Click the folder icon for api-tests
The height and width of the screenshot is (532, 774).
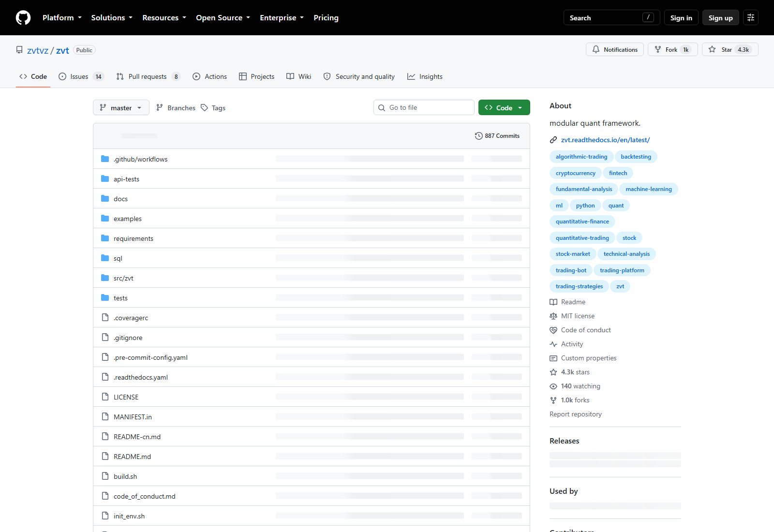point(105,179)
